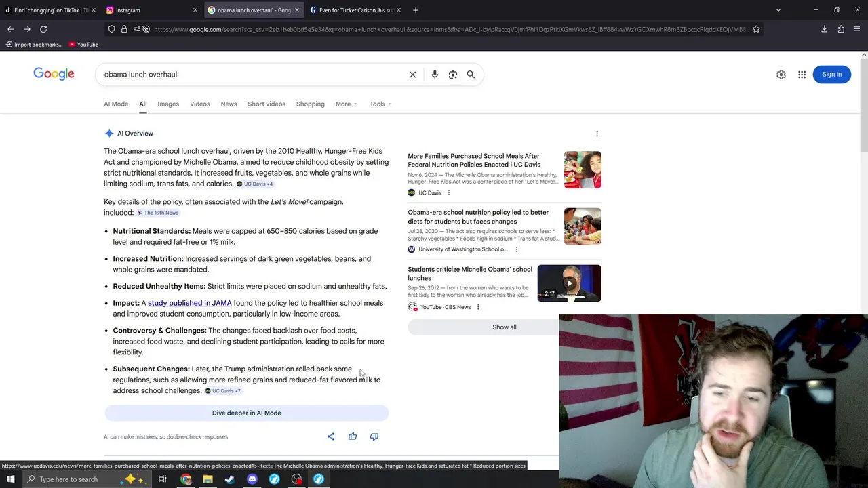This screenshot has width=868, height=488.
Task: Click Show all sources button
Action: pos(504,327)
